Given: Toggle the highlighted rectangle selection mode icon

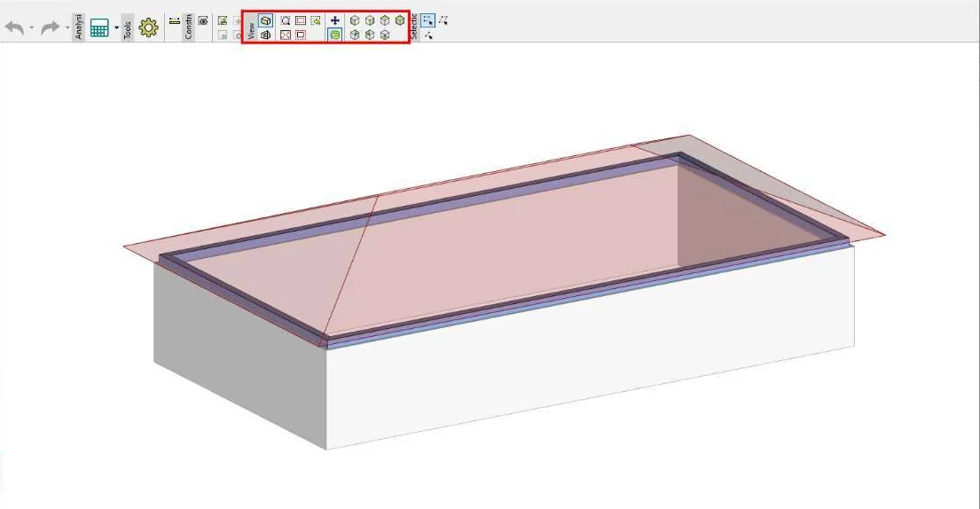Looking at the screenshot, I should click(427, 20).
